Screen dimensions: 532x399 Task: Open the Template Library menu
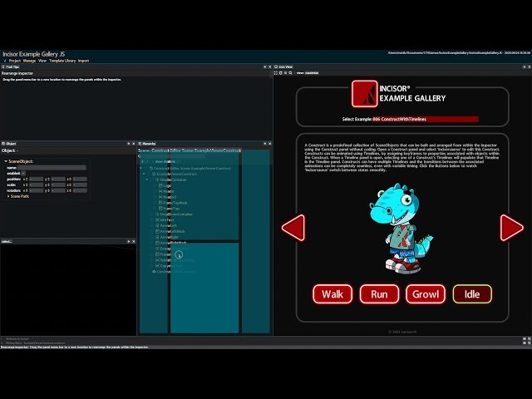coord(62,61)
